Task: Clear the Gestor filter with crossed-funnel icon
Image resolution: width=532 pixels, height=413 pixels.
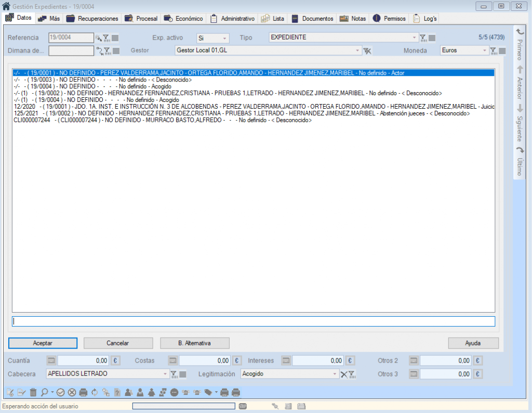Action: (367, 50)
